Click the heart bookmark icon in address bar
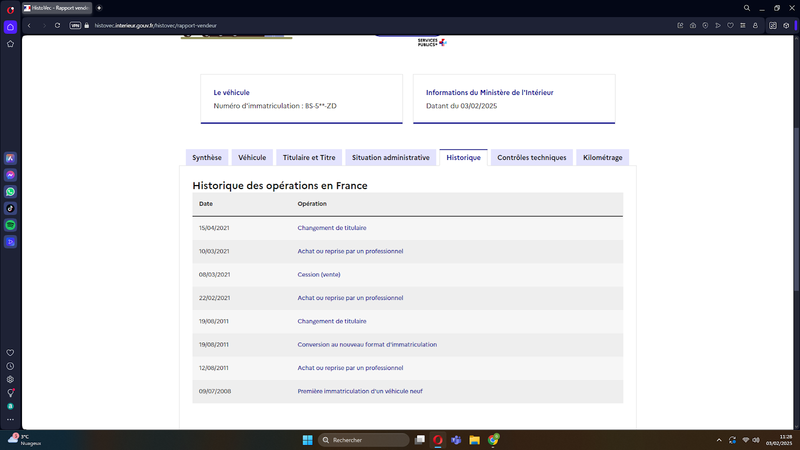Viewport: 800px width, 450px height. coord(730,26)
